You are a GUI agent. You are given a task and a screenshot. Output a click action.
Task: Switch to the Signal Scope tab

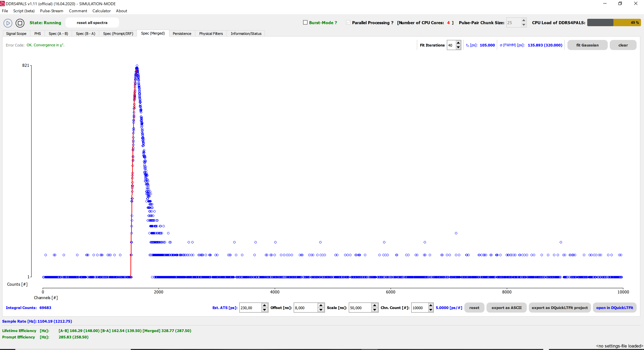click(x=16, y=33)
